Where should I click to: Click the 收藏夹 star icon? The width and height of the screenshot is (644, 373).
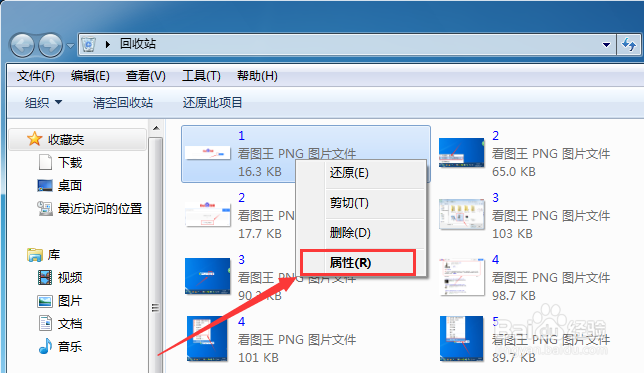coord(34,139)
